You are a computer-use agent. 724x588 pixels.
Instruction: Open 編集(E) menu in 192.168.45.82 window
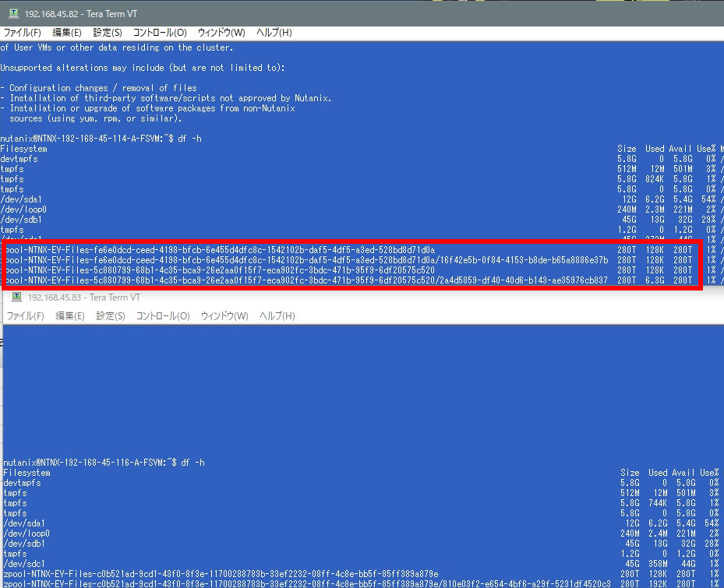pyautogui.click(x=67, y=32)
